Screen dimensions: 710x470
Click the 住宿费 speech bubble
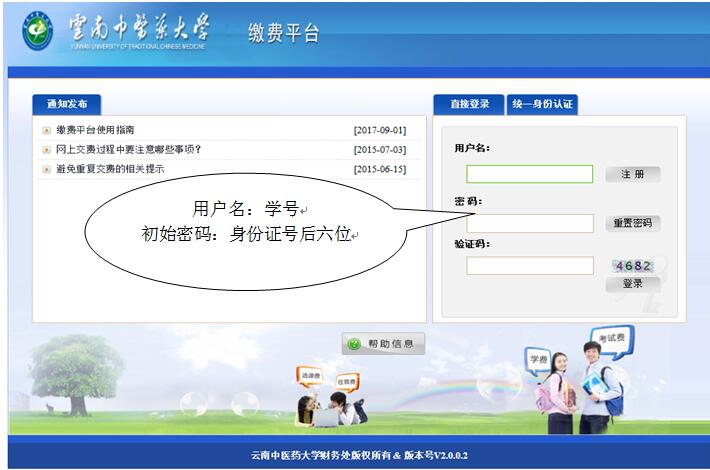(346, 381)
